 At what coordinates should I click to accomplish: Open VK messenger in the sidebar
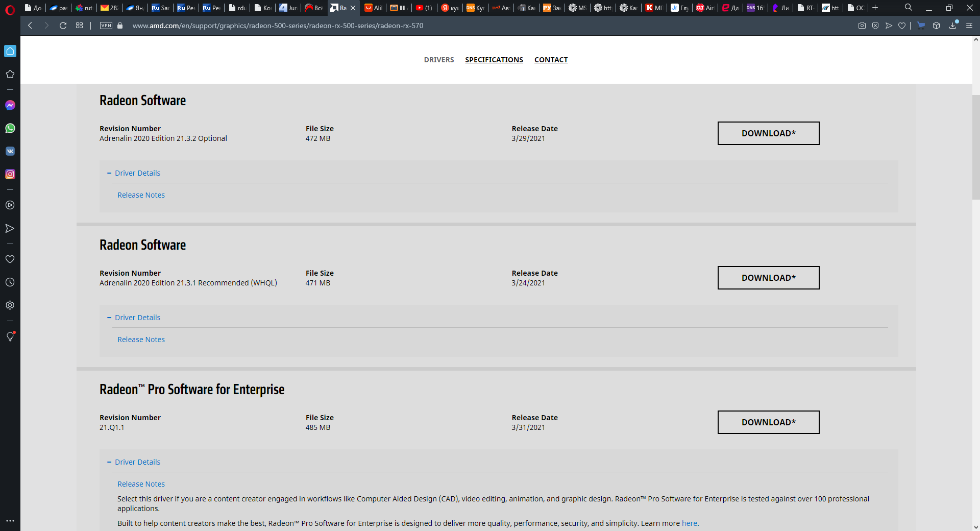click(10, 151)
